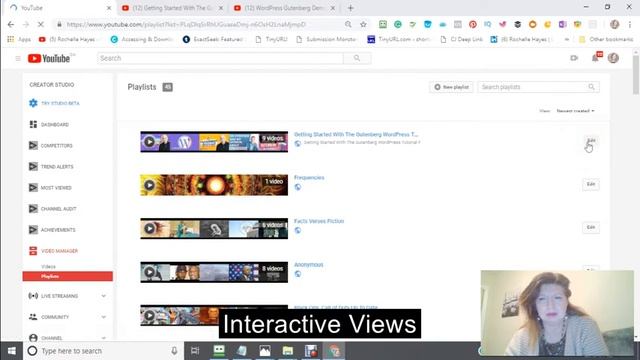Open the YouTube account avatar menu
Screen dimensions: 640x360
pyautogui.click(x=613, y=58)
